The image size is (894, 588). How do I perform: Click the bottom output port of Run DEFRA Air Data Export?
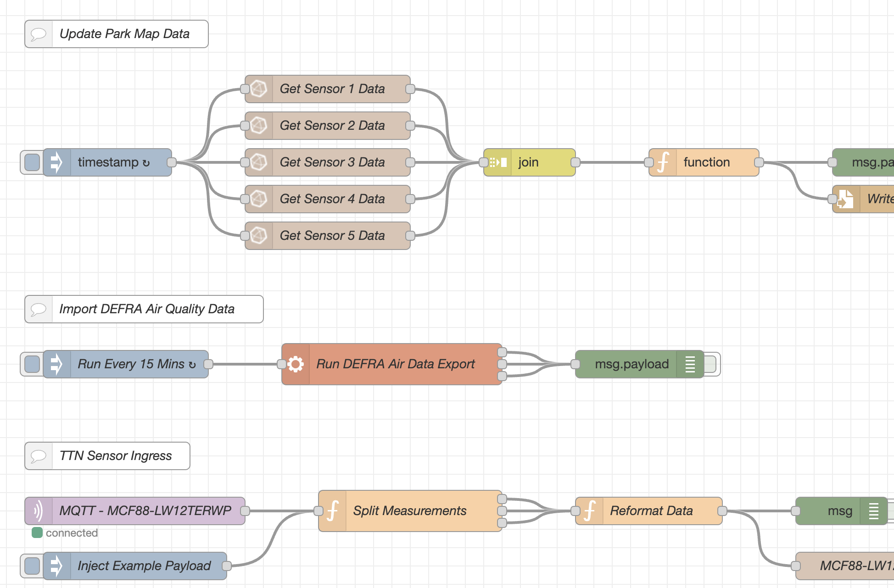click(502, 376)
